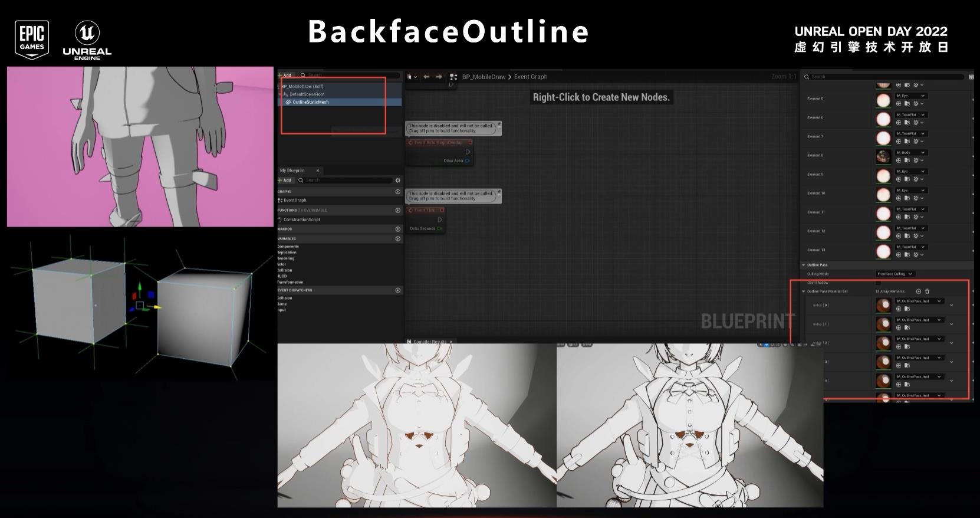Open Element 5 M_Eye material dropdown
The height and width of the screenshot is (518, 980).
pyautogui.click(x=911, y=96)
